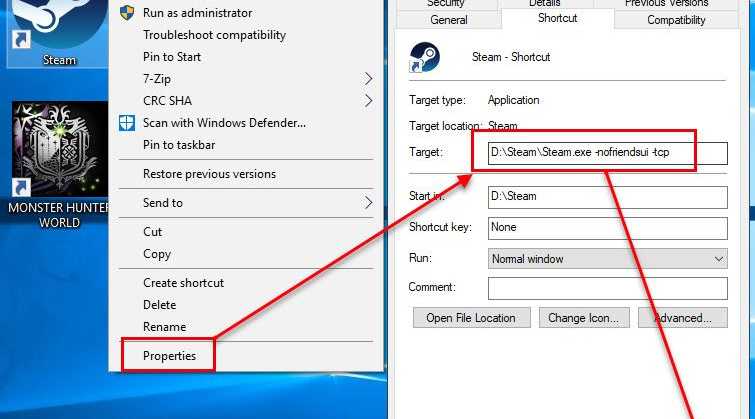Screen dimensions: 755x419
Task: Click the empty Comment field
Action: point(608,288)
